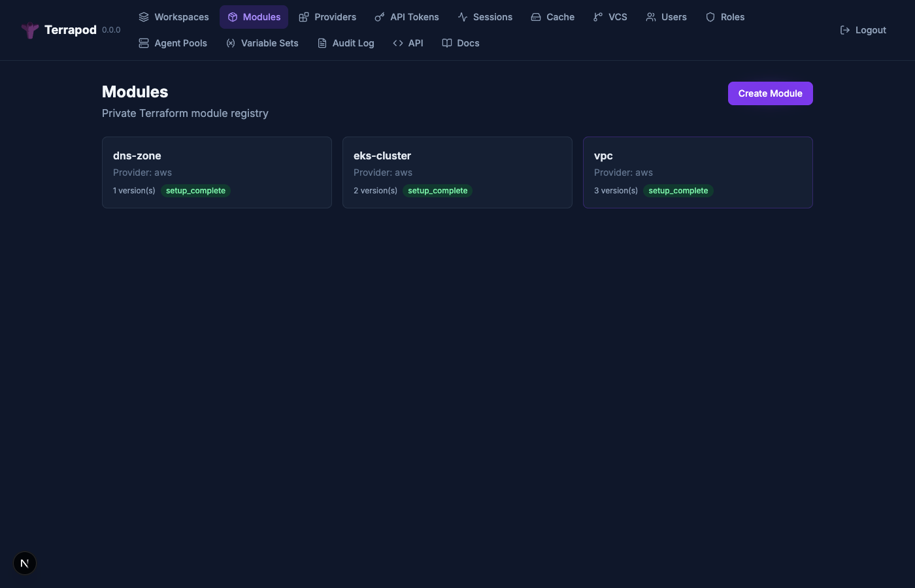
Task: Click the vpc setup_complete badge
Action: 678,191
